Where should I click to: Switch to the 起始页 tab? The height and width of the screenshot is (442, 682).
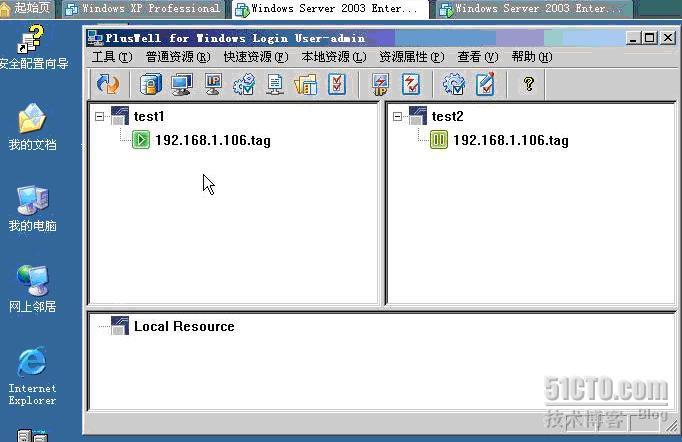(x=27, y=8)
